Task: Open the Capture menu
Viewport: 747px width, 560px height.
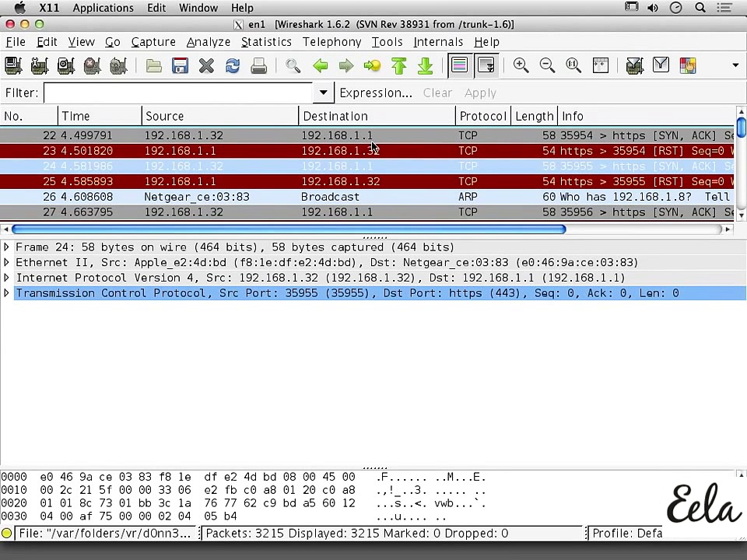Action: 153,42
